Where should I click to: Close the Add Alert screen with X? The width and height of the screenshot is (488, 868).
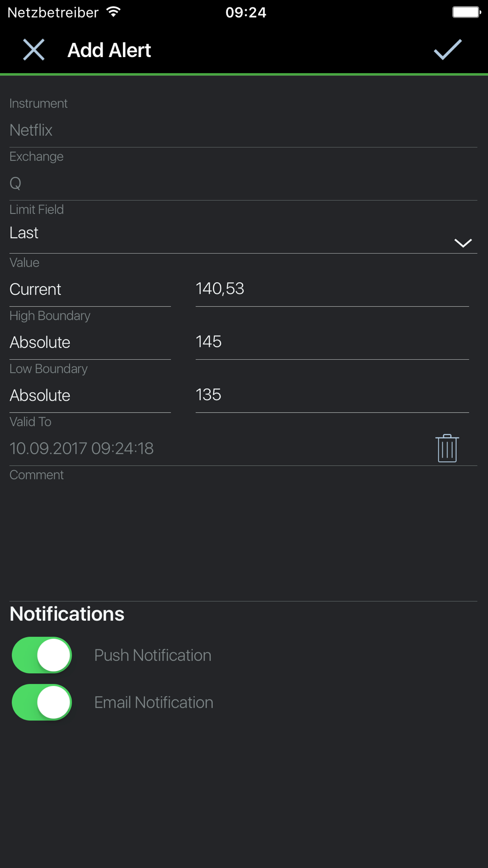(34, 50)
